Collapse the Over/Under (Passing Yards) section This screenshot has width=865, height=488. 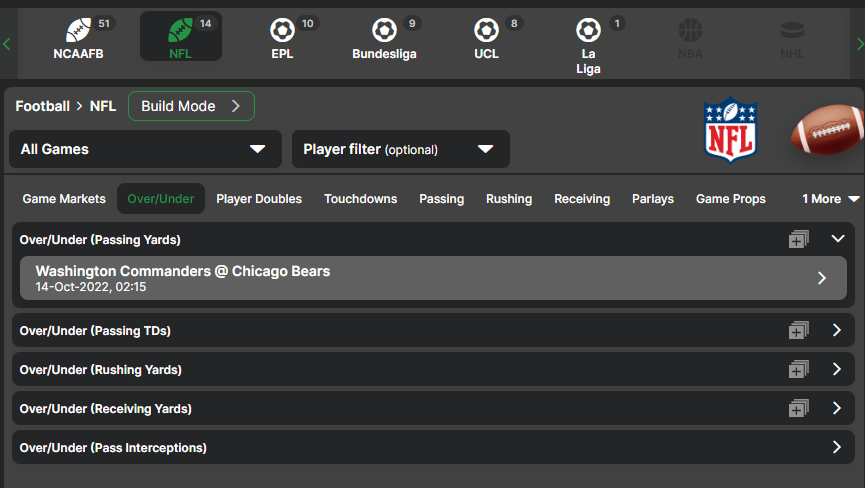(x=837, y=239)
